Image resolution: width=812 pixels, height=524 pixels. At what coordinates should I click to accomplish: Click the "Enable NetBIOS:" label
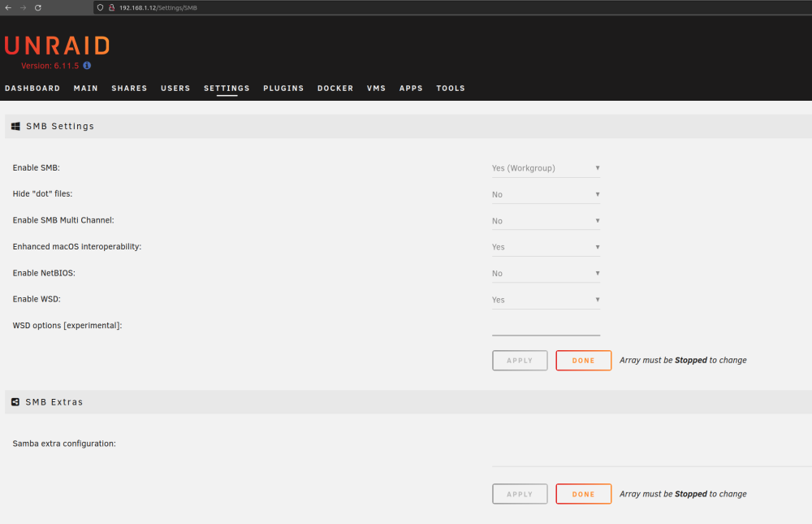pyautogui.click(x=44, y=273)
